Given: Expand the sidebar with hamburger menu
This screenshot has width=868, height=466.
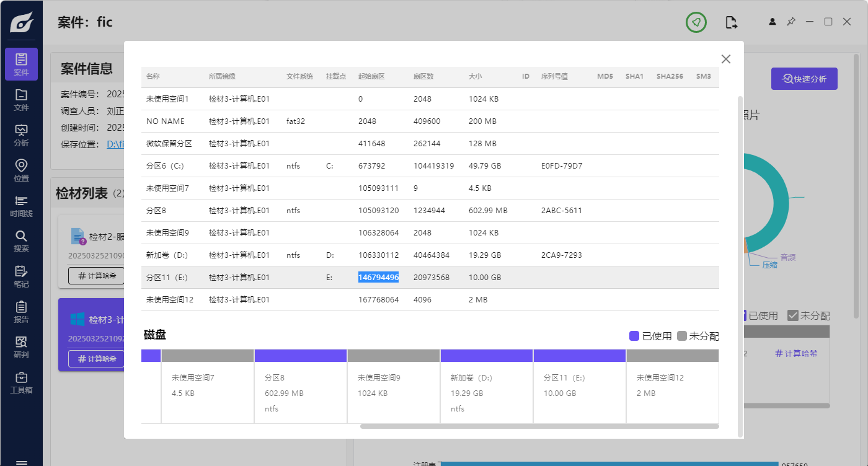Looking at the screenshot, I should [x=21, y=462].
